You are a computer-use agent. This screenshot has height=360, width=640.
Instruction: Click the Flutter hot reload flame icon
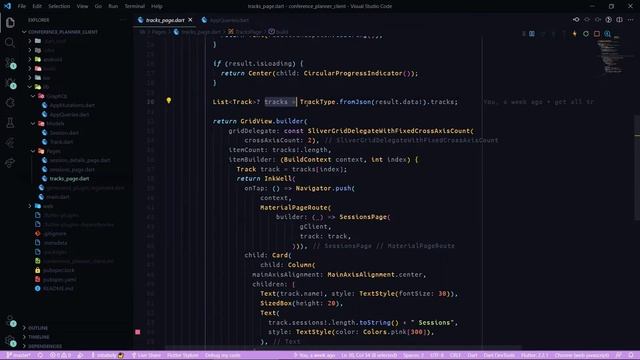(575, 34)
